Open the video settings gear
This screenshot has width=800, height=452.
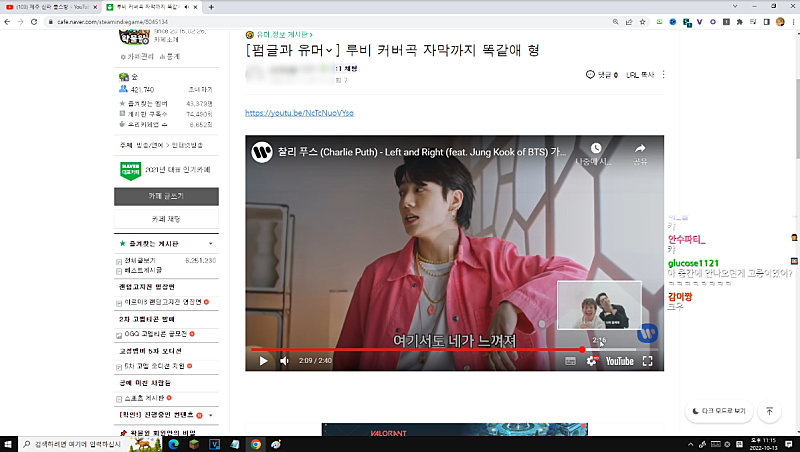(591, 361)
